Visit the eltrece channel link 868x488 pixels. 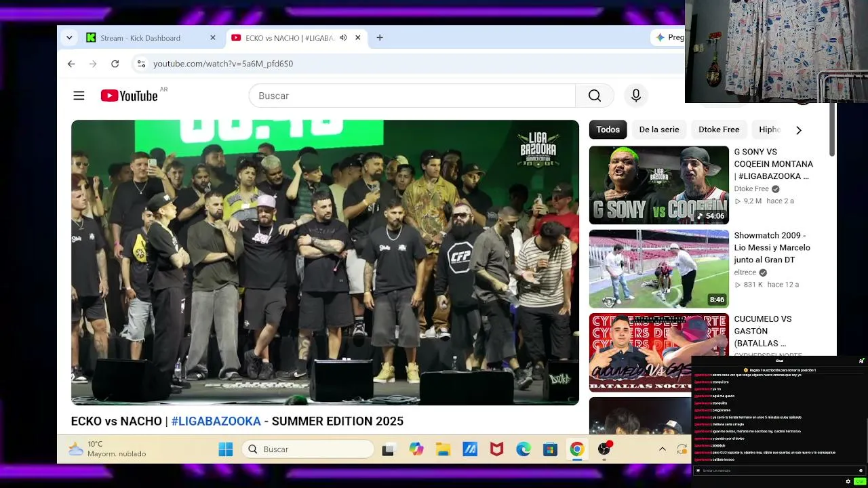(745, 272)
